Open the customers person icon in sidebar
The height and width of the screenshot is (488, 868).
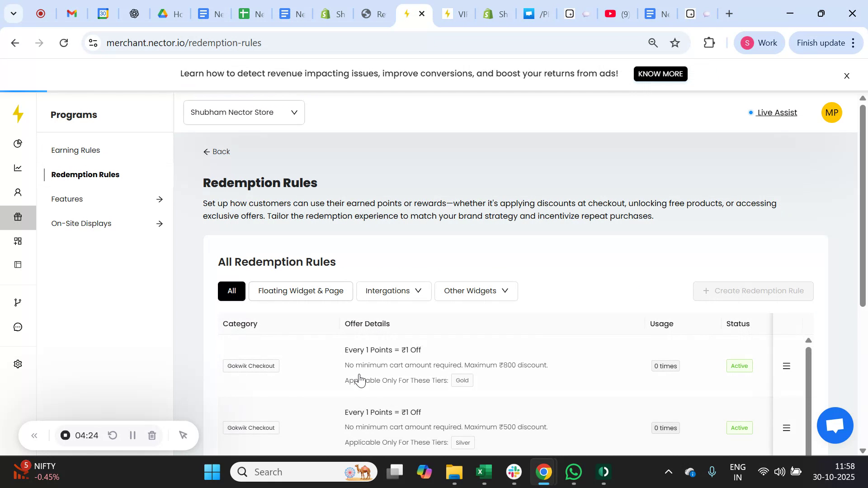point(18,192)
